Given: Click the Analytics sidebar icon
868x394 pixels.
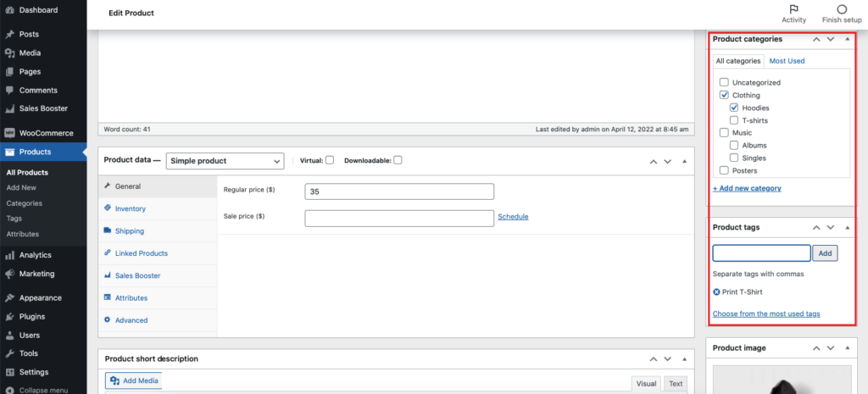Looking at the screenshot, I should coord(8,255).
